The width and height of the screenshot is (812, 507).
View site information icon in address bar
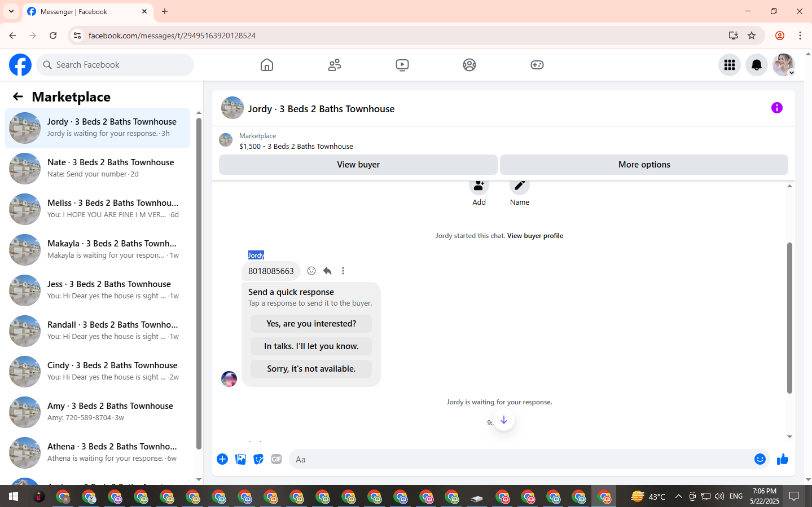77,36
